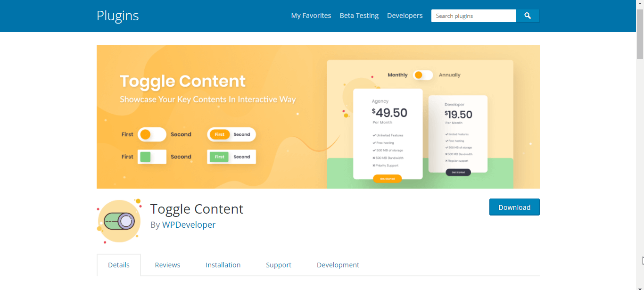The image size is (644, 290).
Task: Switch to the Installation tab
Action: tap(223, 265)
